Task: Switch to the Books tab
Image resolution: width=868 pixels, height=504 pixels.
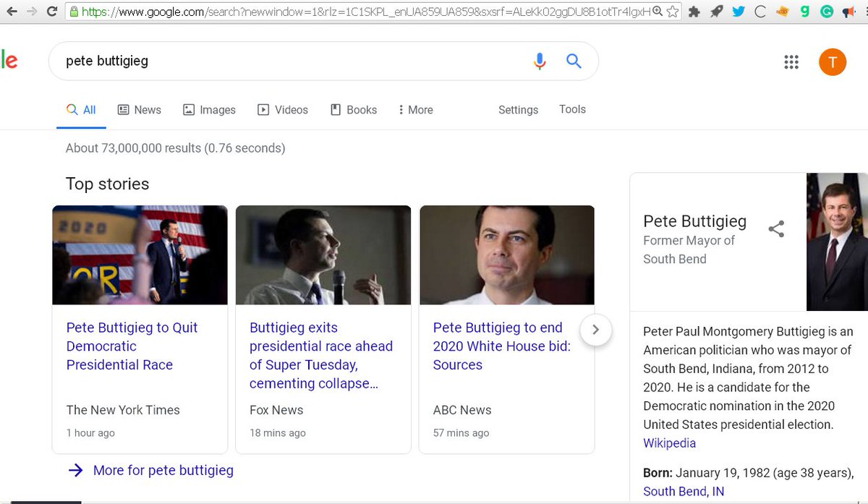Action: [354, 110]
